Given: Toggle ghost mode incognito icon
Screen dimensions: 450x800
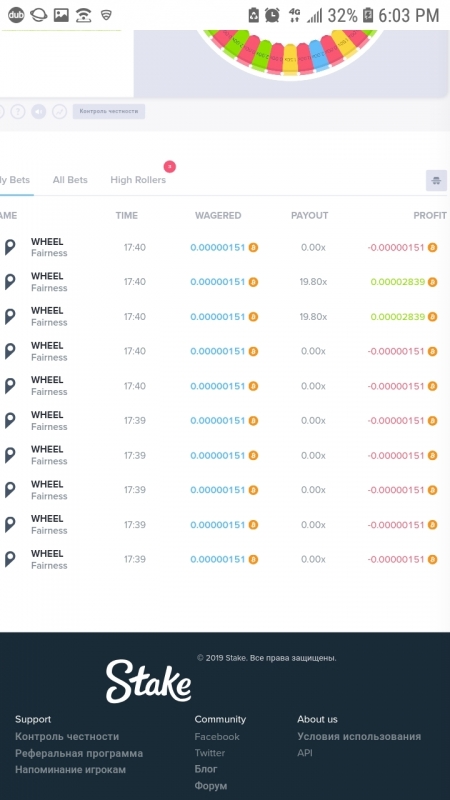Looking at the screenshot, I should pos(436,181).
